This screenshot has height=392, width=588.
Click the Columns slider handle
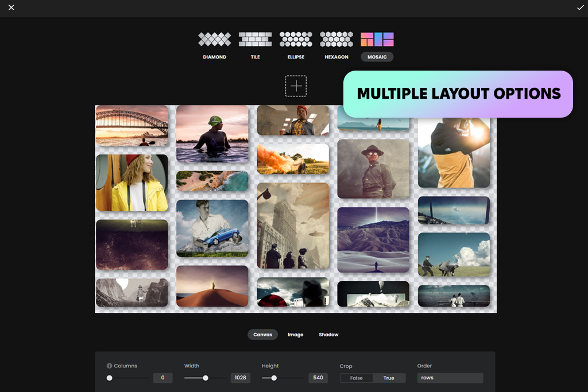[x=110, y=378]
